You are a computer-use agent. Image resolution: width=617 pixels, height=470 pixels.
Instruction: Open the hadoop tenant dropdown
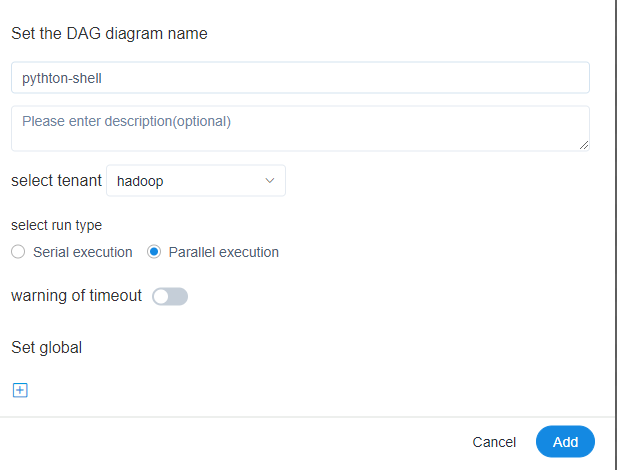point(196,181)
